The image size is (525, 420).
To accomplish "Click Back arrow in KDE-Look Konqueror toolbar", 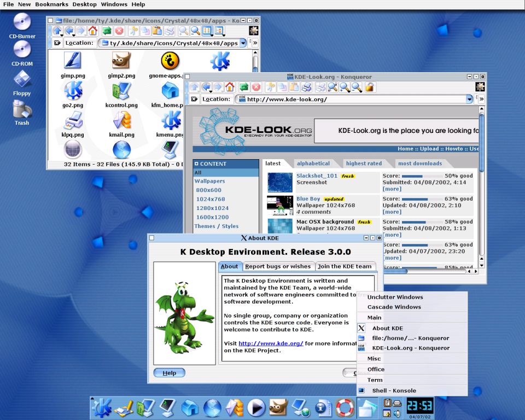I will [x=206, y=87].
